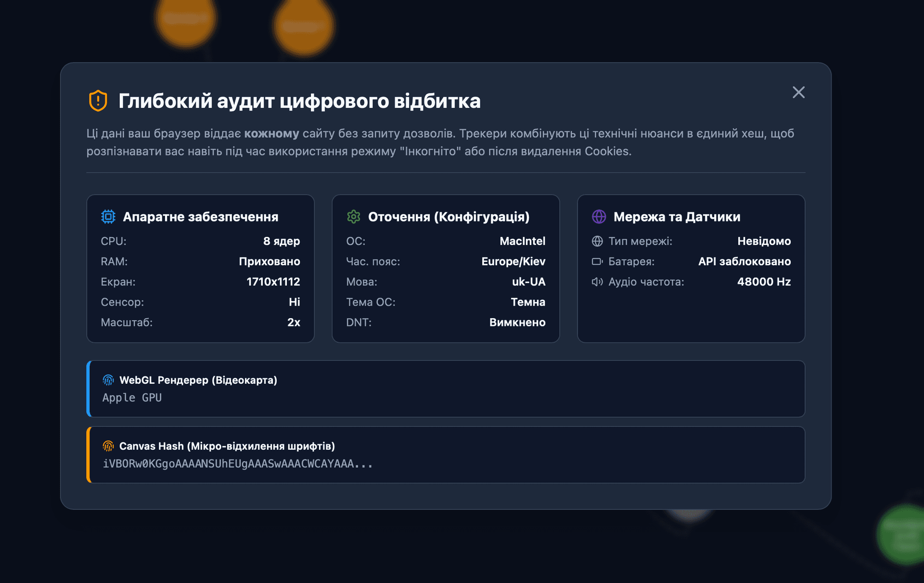This screenshot has height=583, width=924.
Task: Click the battery icon beside Батарея
Action: pos(597,261)
